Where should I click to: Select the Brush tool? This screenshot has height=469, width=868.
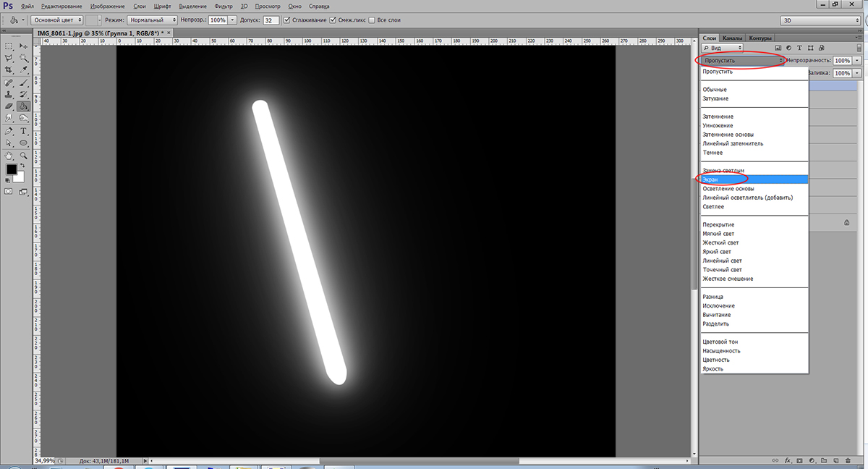tap(24, 83)
